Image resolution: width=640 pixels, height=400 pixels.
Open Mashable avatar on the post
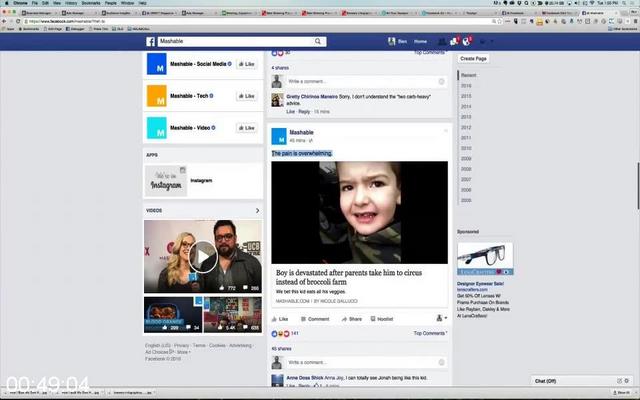click(x=279, y=136)
